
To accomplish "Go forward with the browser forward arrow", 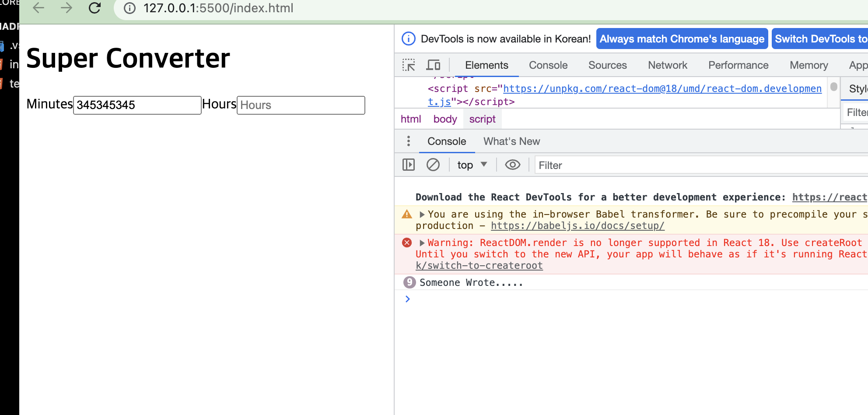I will 66,8.
